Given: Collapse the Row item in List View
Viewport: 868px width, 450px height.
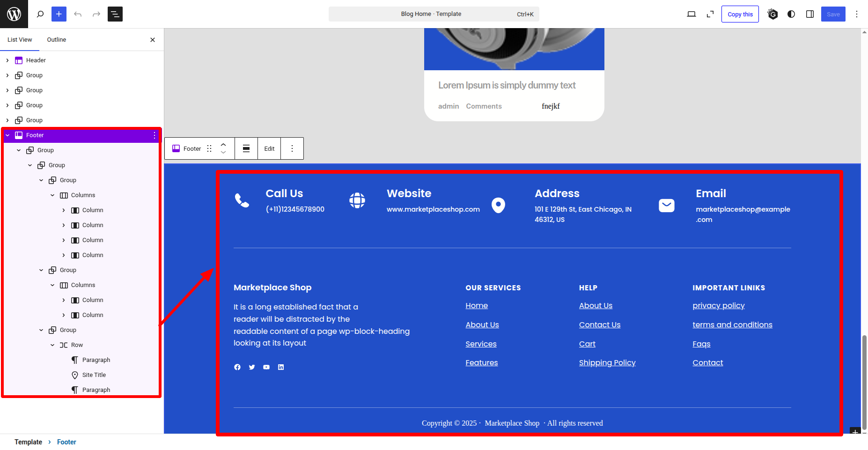Looking at the screenshot, I should tap(52, 345).
